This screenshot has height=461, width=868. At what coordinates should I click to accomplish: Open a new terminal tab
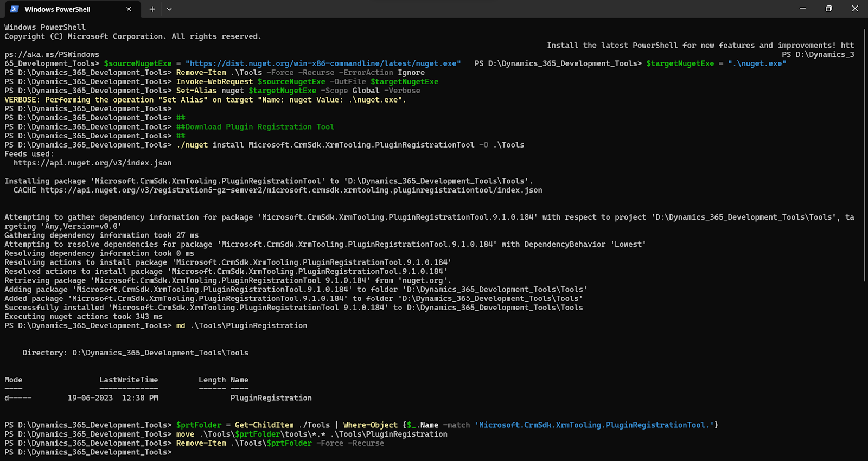(x=152, y=9)
